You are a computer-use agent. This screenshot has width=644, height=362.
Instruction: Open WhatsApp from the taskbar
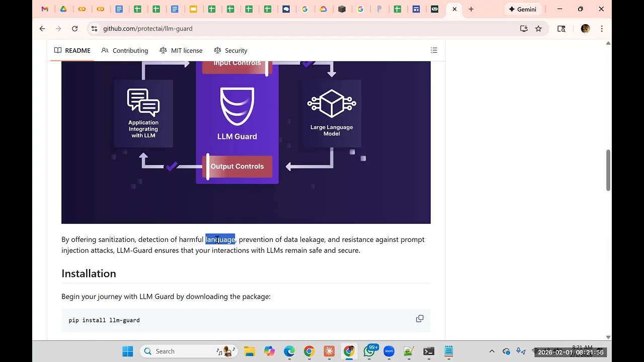tap(369, 351)
